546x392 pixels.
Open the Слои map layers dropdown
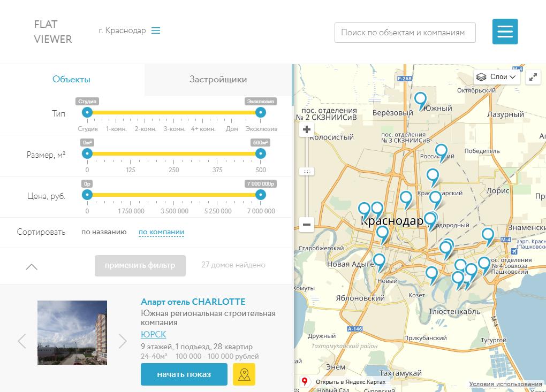click(497, 77)
